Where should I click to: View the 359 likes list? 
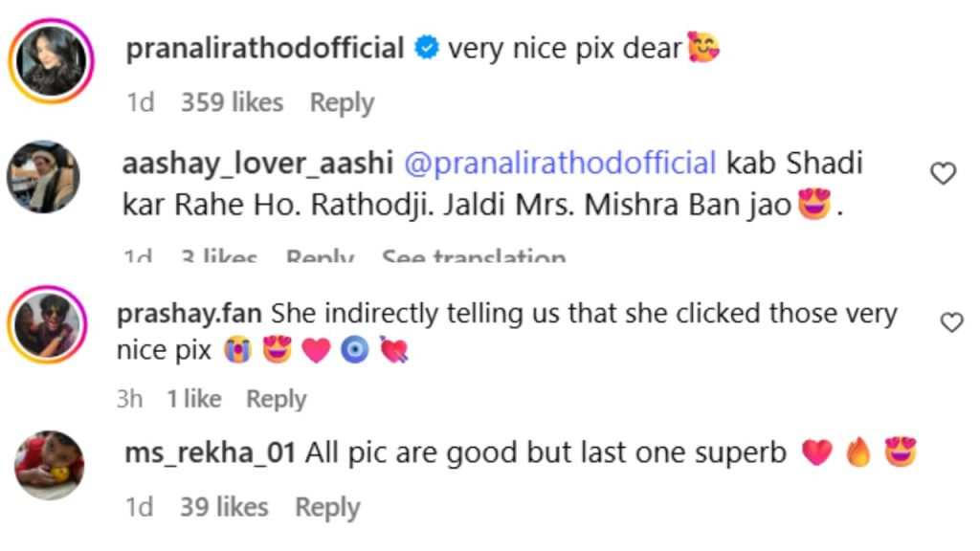click(x=232, y=102)
